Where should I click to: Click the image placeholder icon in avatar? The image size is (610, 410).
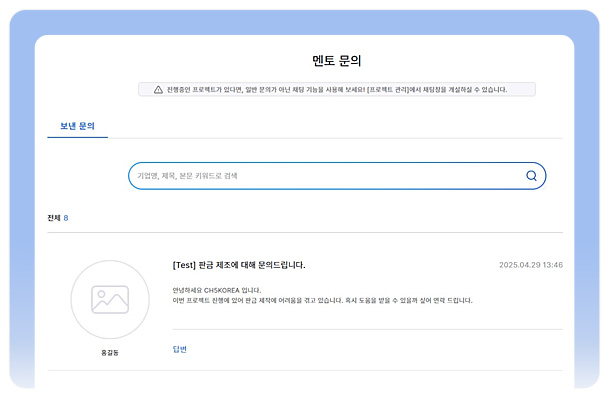(110, 298)
